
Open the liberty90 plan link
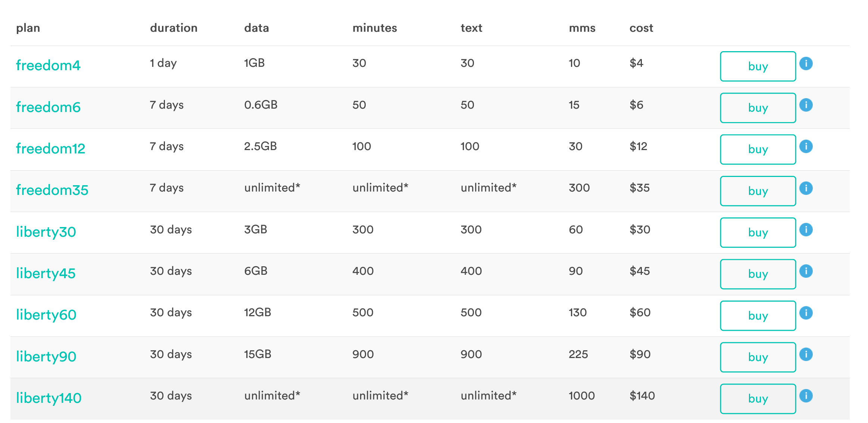46,357
